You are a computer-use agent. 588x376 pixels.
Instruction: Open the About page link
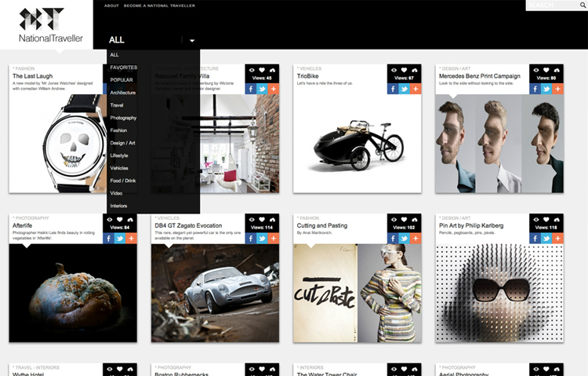(x=111, y=5)
